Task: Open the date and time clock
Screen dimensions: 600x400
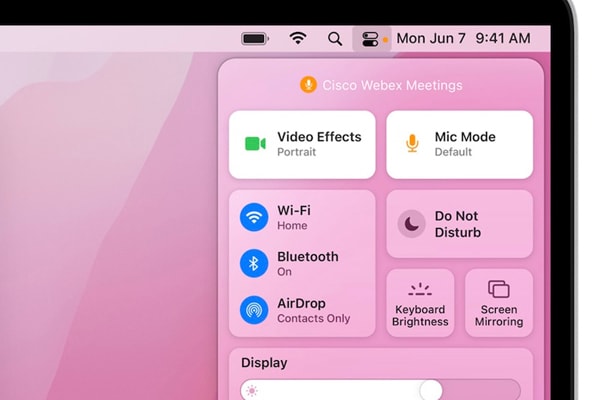Action: [463, 38]
